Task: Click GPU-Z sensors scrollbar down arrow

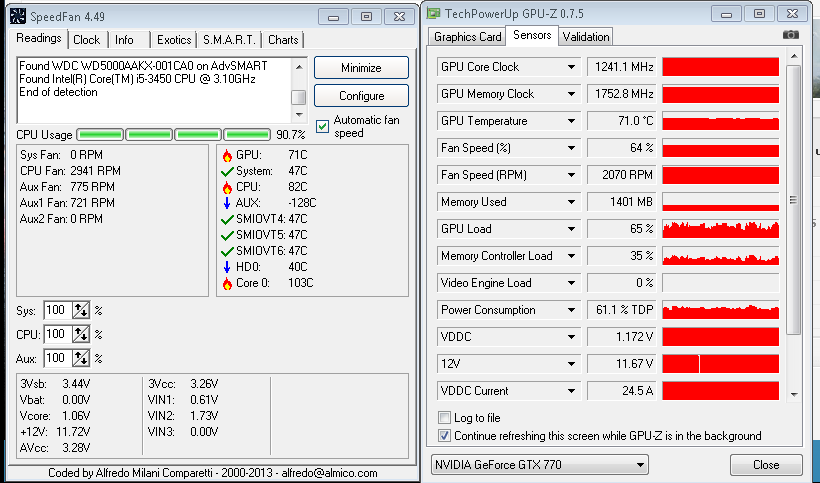Action: 794,395
